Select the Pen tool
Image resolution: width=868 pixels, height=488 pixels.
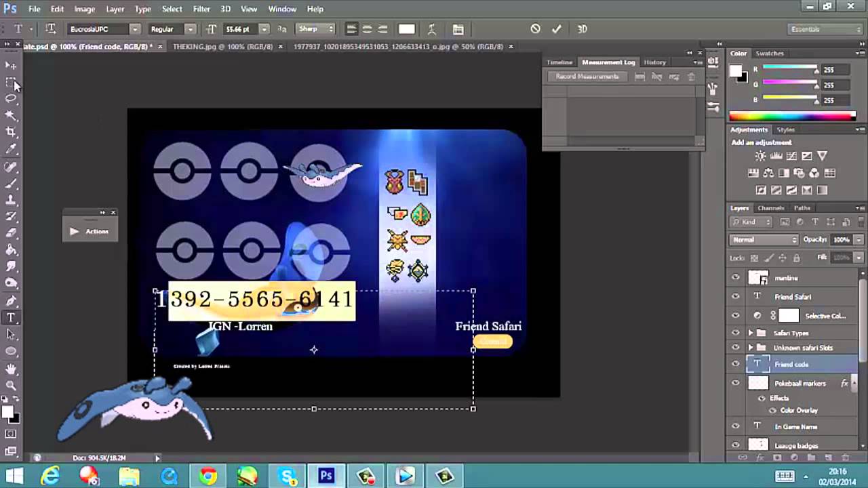[11, 301]
